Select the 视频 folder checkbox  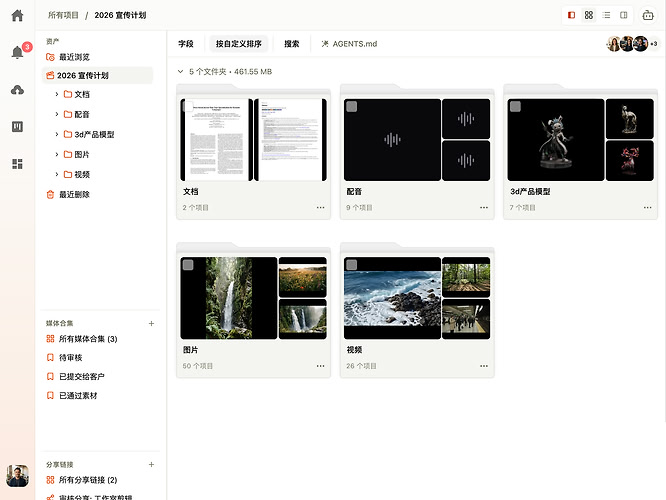[352, 265]
